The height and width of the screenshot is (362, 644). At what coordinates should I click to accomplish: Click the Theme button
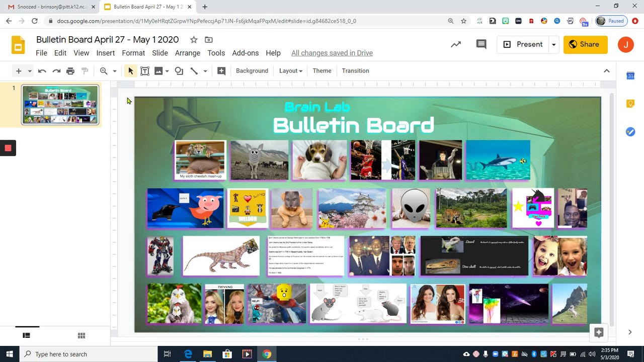pyautogui.click(x=322, y=71)
